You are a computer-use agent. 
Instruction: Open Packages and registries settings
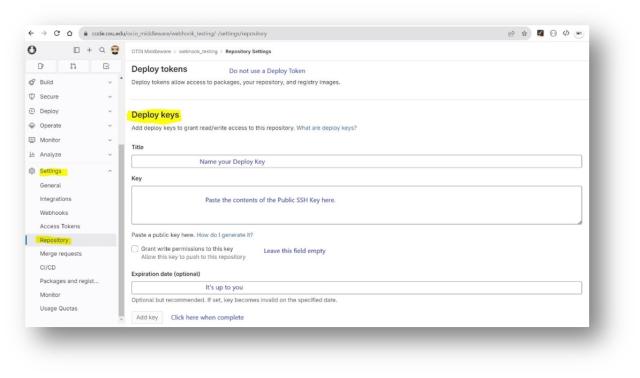69,281
